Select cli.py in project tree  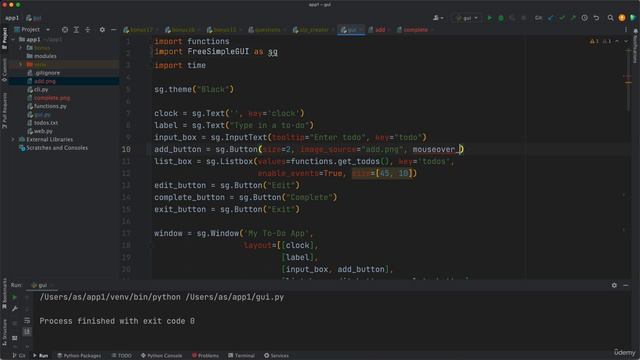coord(38,89)
